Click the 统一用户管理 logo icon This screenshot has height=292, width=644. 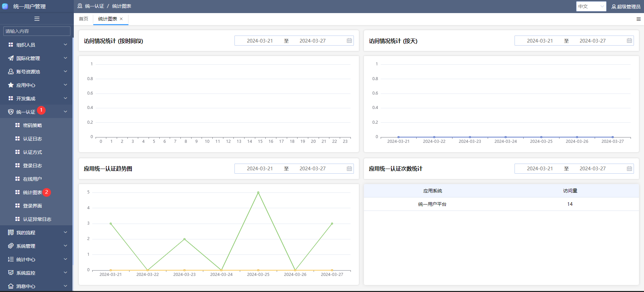point(5,6)
